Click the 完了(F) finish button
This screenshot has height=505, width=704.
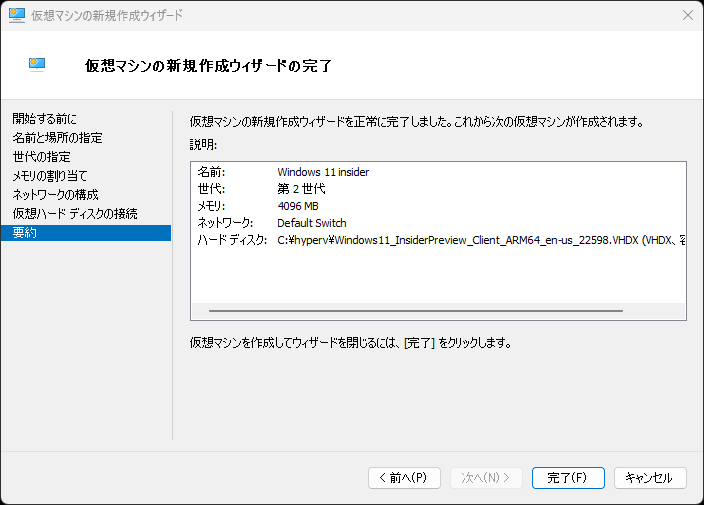pyautogui.click(x=568, y=478)
